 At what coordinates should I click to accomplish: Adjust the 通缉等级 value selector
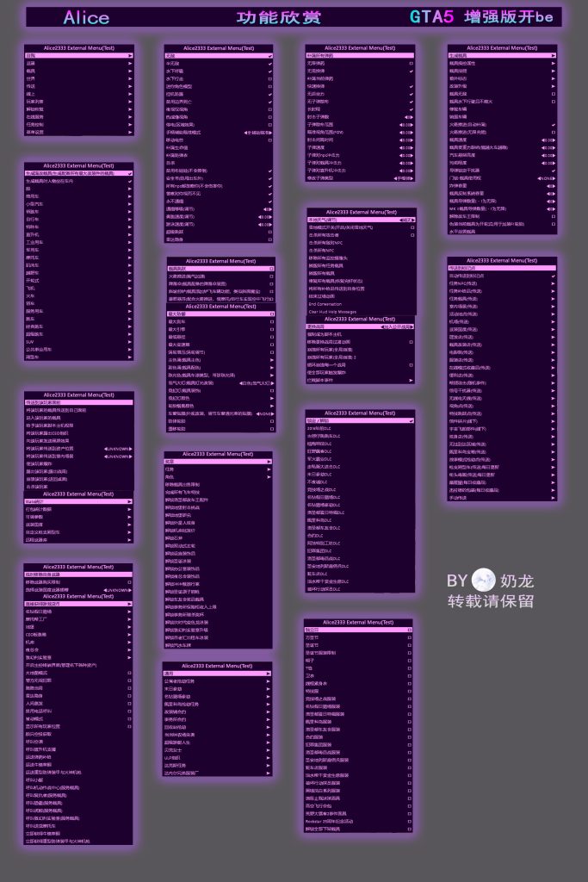267,208
